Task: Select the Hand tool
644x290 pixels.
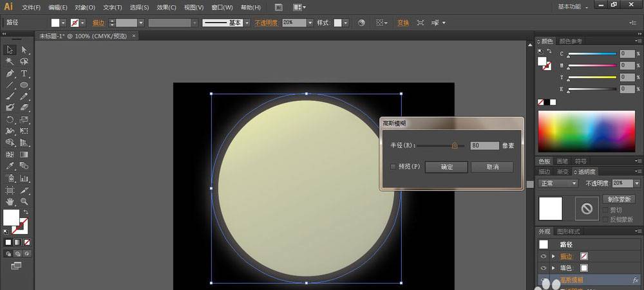Action: 10,201
